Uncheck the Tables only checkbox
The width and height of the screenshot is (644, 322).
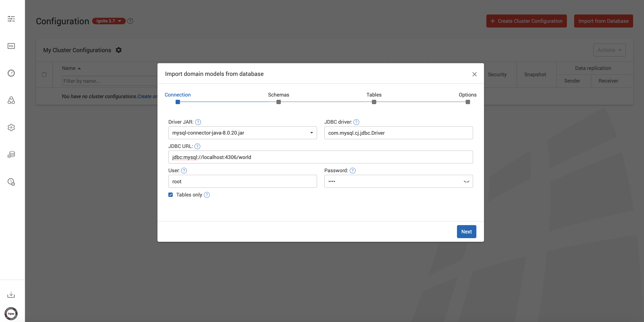(x=171, y=195)
